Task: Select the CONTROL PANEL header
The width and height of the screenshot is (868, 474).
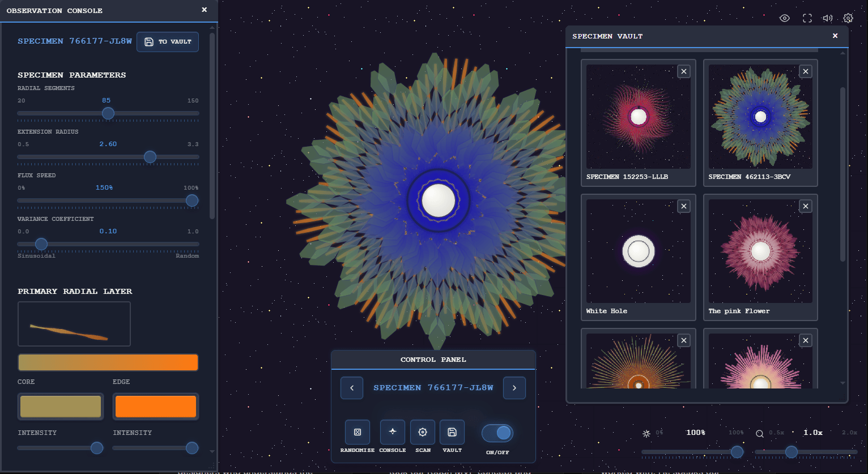Action: point(433,360)
